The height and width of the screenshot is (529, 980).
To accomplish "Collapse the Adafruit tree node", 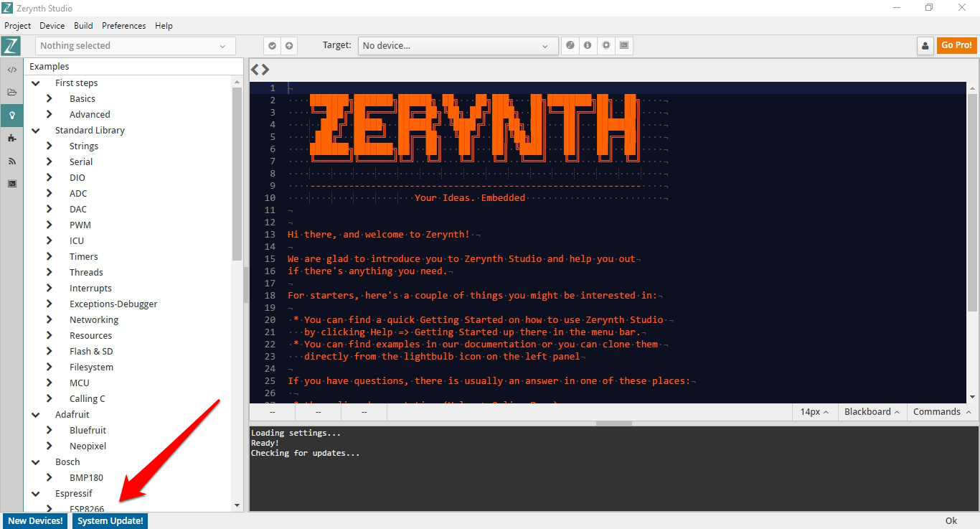I will point(36,415).
